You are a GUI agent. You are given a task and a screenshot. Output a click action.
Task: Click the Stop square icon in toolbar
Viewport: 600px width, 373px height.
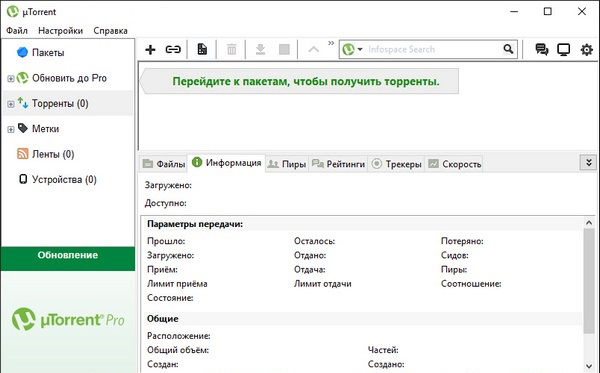284,49
